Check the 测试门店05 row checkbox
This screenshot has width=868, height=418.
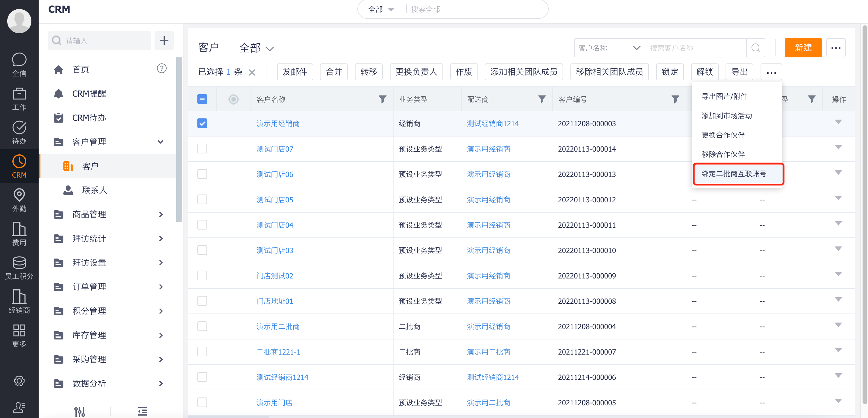pyautogui.click(x=202, y=199)
